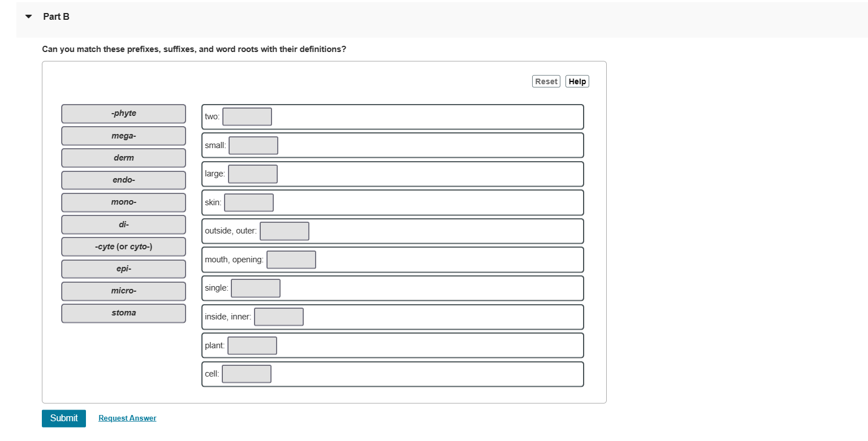Click the 'inside, inner:' label text
Screen dimensions: 868x441
[228, 317]
